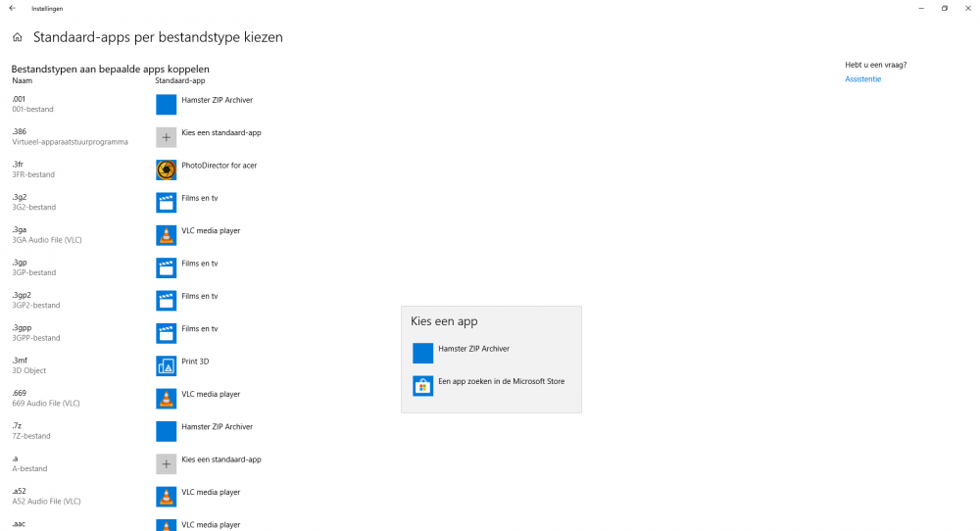Click the Print 3D icon for .3mf
The height and width of the screenshot is (531, 980).
point(167,366)
